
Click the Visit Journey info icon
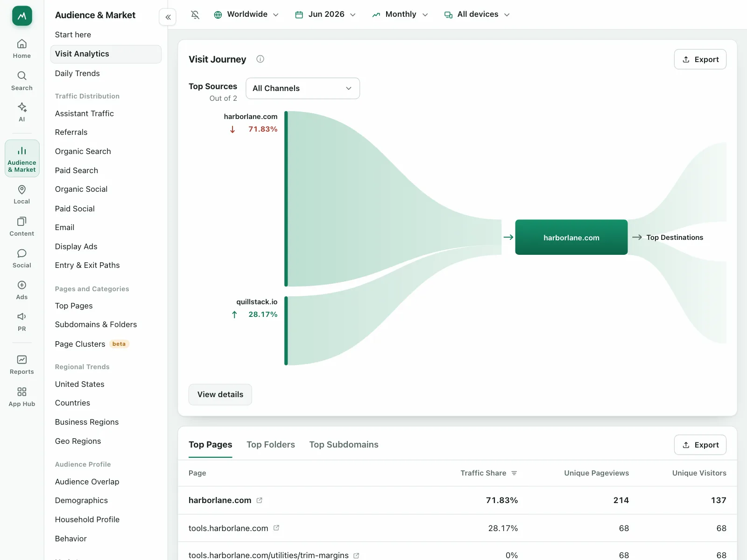(260, 59)
